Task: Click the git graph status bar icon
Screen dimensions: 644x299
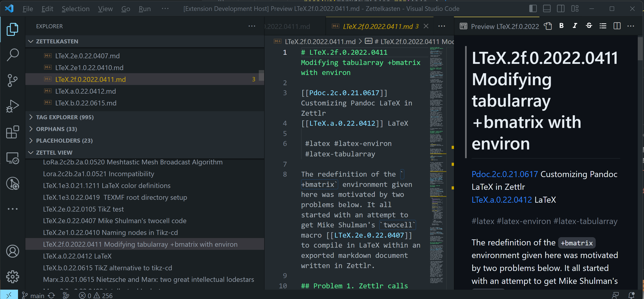Action: point(66,295)
